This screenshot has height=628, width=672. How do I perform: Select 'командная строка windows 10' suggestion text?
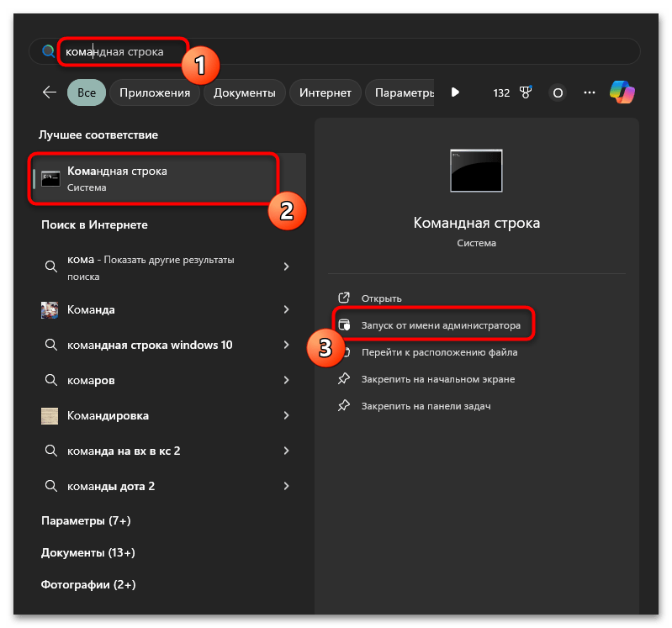pyautogui.click(x=150, y=345)
